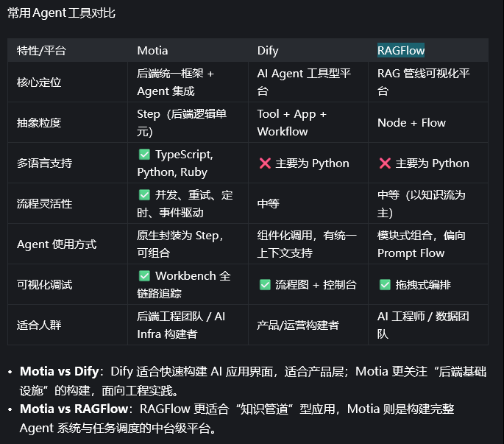
Task: Click the Node + Flow cell
Action: point(411,123)
